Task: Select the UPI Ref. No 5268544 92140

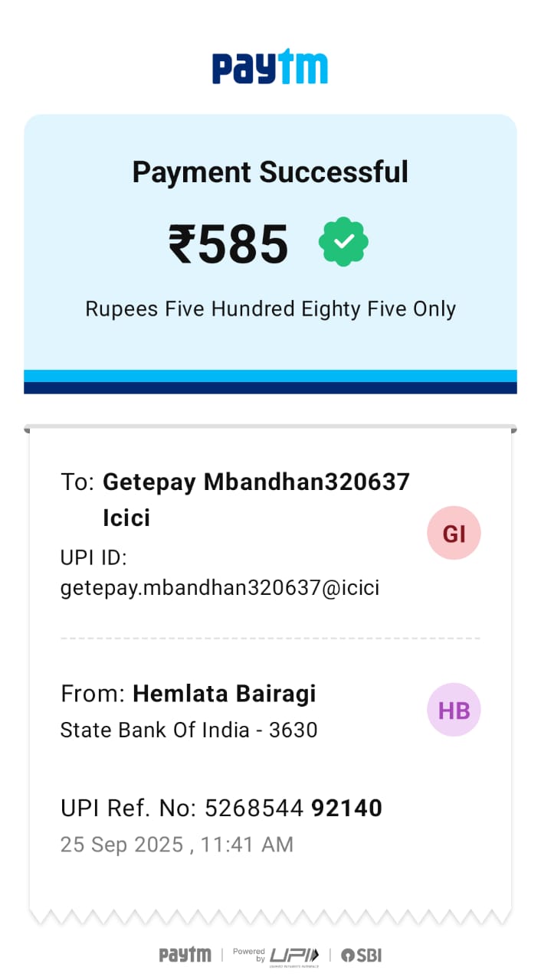Action: [221, 808]
